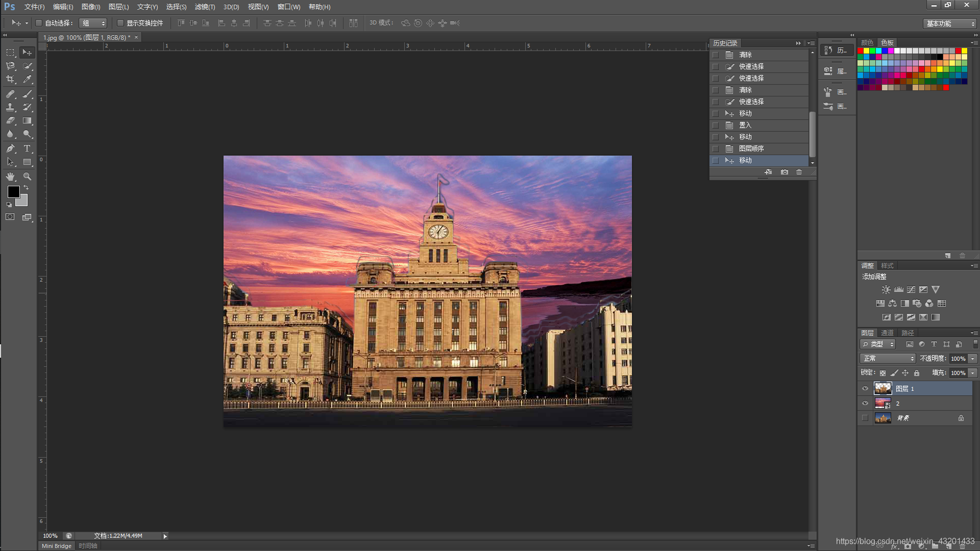
Task: Enable the 自动选择 checkbox
Action: pyautogui.click(x=39, y=23)
